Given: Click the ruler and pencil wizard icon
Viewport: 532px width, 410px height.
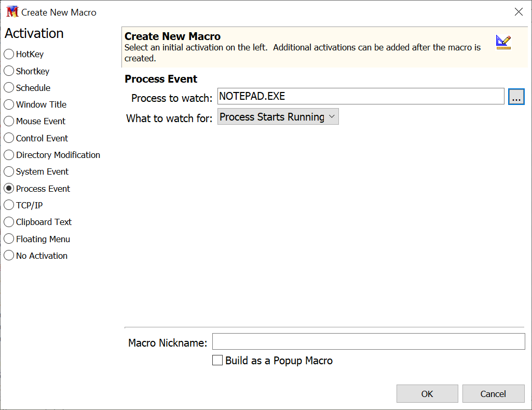Looking at the screenshot, I should (x=503, y=42).
